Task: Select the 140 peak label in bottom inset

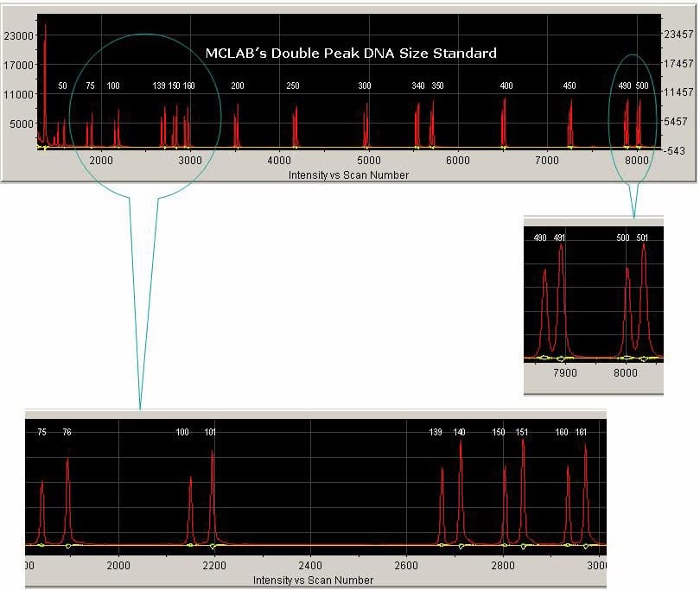Action: pos(459,432)
